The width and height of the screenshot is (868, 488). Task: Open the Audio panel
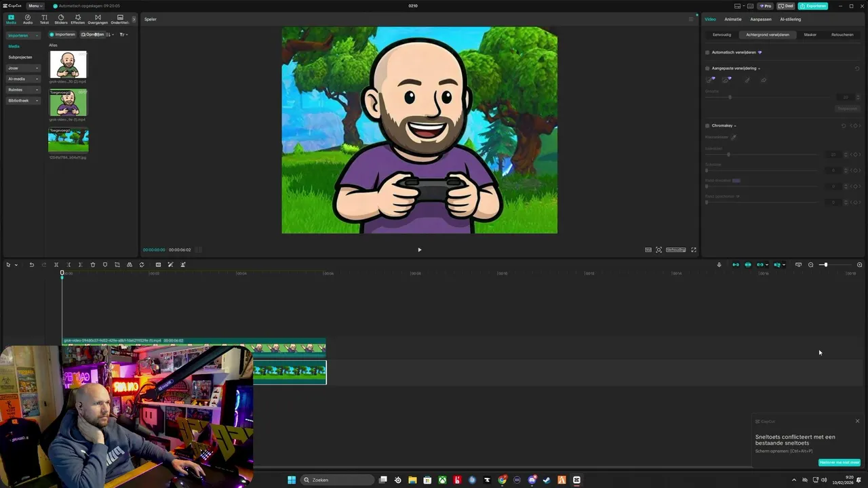pos(28,19)
